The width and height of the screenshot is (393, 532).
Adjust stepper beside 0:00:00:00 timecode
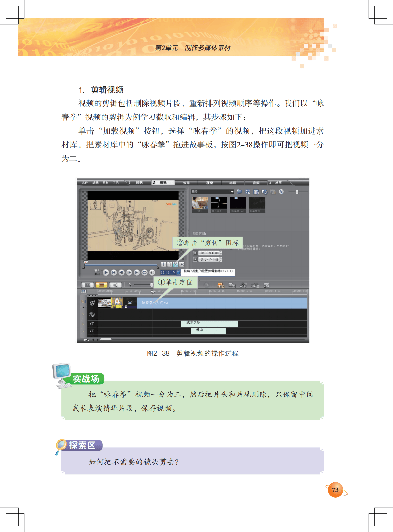221,253
